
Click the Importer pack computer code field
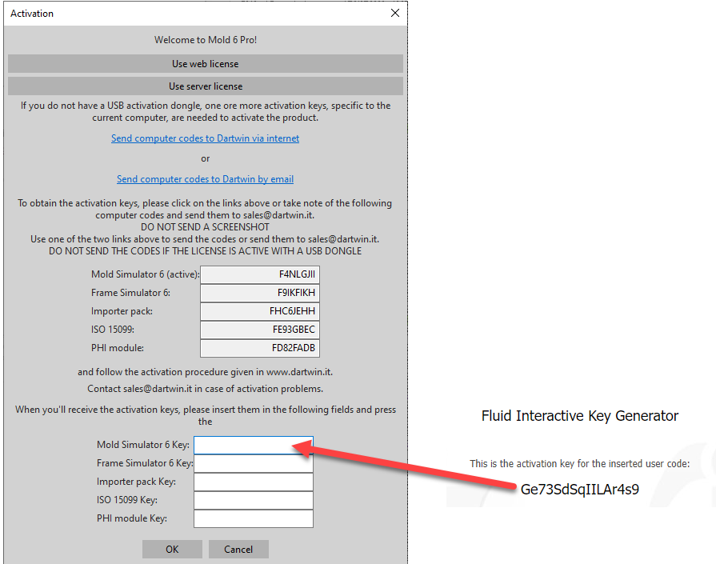click(259, 311)
